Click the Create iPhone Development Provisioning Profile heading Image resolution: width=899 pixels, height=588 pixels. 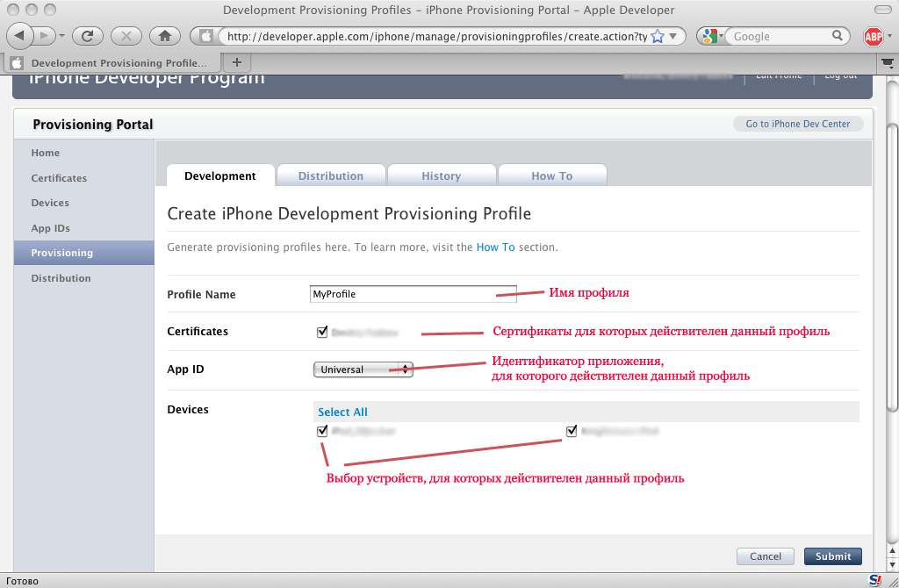349,214
